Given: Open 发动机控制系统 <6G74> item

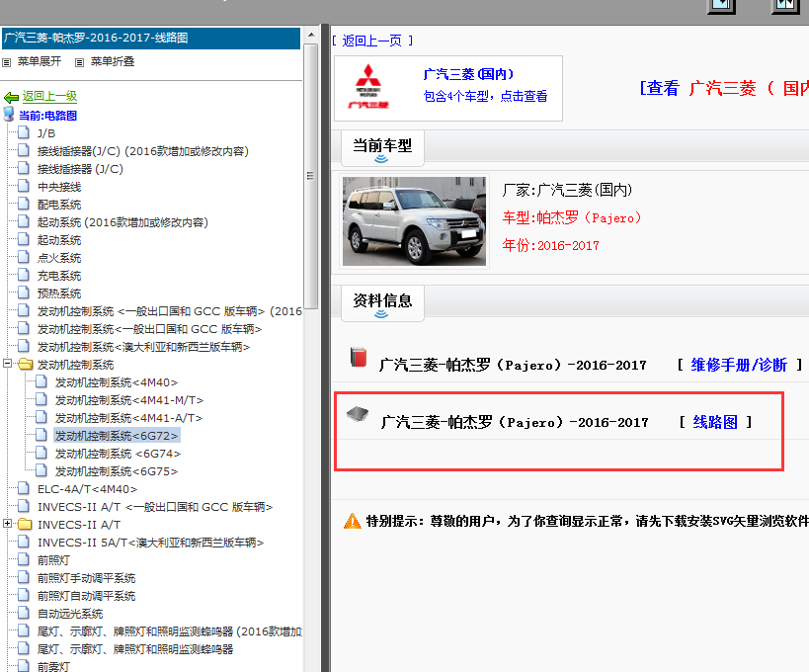Looking at the screenshot, I should 118,454.
